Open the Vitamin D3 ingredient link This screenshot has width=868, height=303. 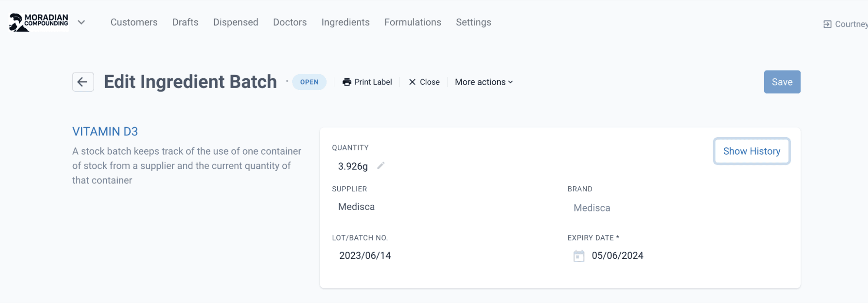[105, 132]
